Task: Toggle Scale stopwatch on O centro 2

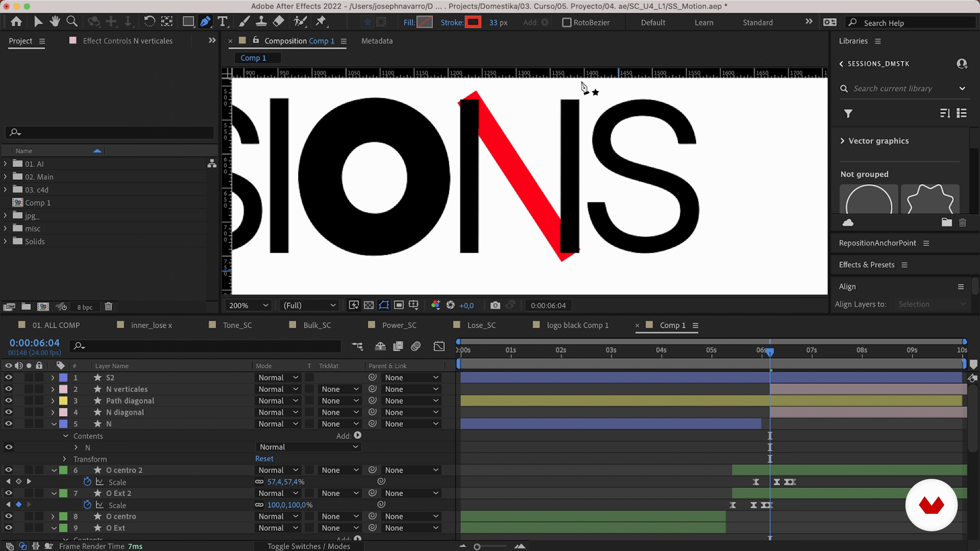Action: 87,482
